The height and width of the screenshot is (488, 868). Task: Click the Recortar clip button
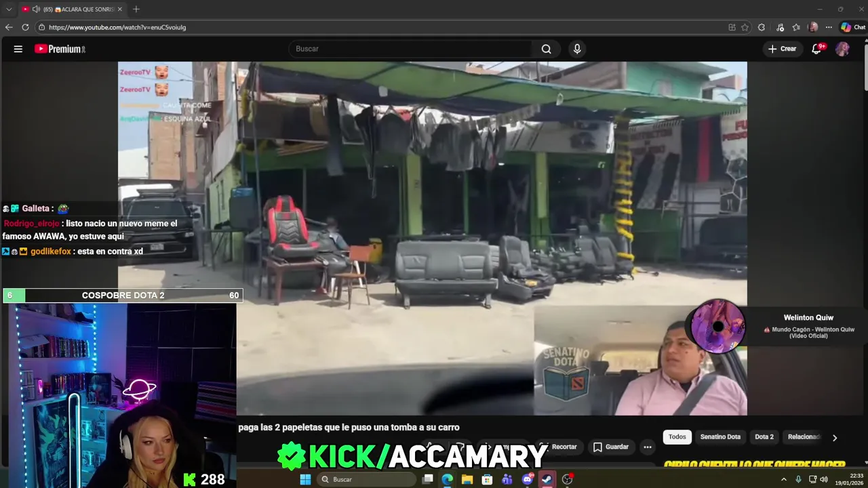click(x=558, y=447)
